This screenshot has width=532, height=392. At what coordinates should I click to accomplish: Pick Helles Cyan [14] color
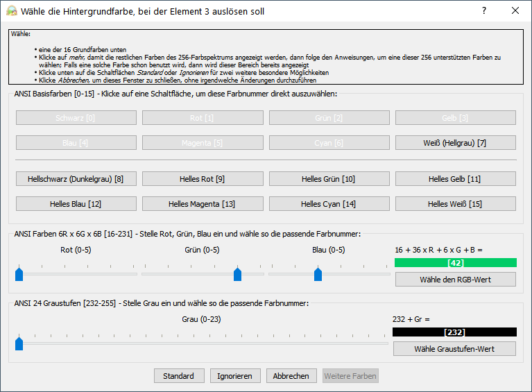[x=329, y=204]
